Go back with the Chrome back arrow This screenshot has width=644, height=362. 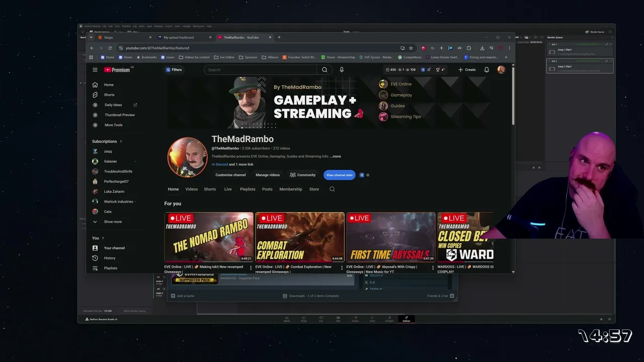point(92,48)
